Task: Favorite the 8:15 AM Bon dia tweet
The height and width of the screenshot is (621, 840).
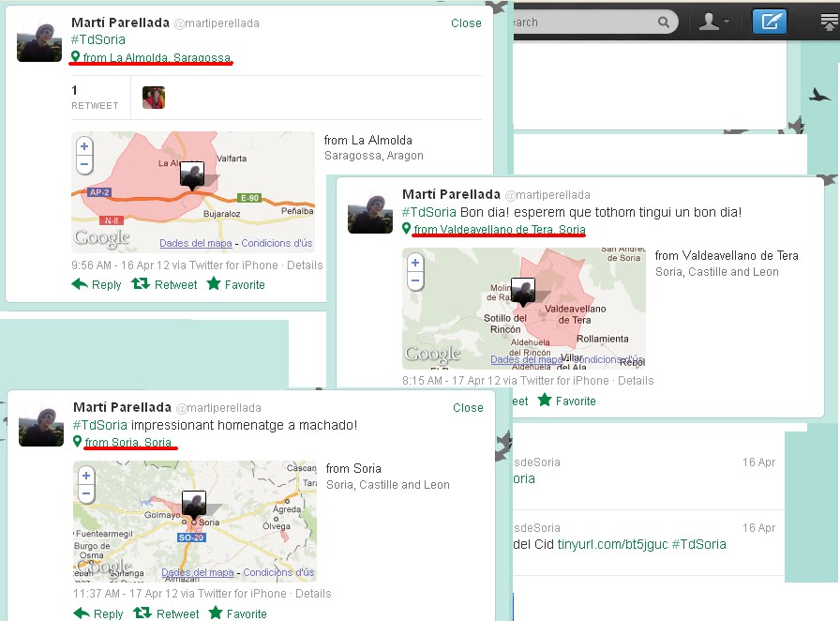Action: (x=567, y=401)
